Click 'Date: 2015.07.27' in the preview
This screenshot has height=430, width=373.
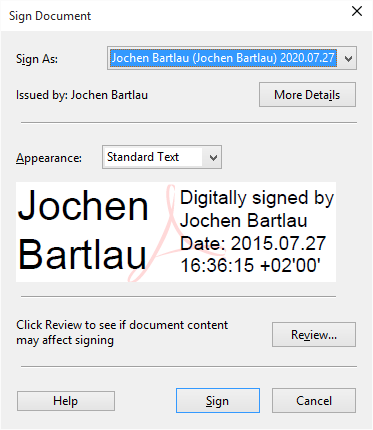[x=253, y=243]
